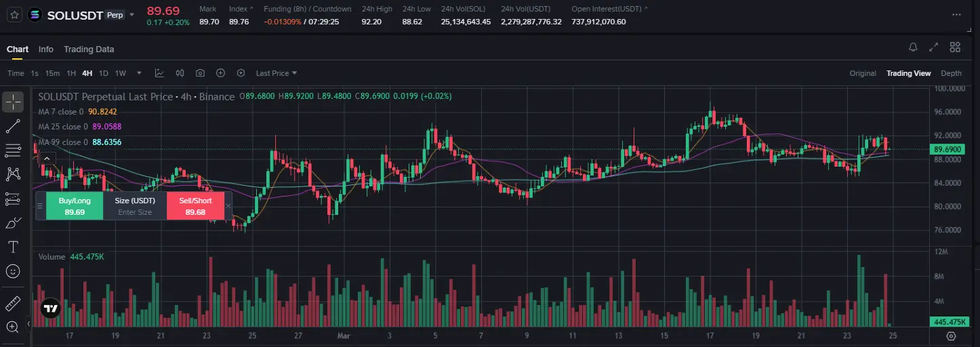Screen dimensions: 980x347
Task: Click the 24h High value 92.20
Action: pyautogui.click(x=371, y=22)
